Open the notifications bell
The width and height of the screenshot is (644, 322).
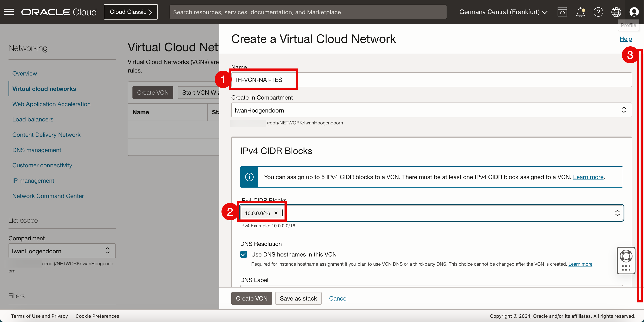point(580,12)
